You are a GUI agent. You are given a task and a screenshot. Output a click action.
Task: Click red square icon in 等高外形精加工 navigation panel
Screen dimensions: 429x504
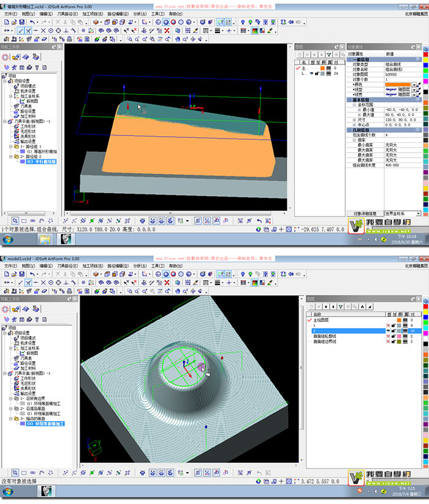click(5, 57)
